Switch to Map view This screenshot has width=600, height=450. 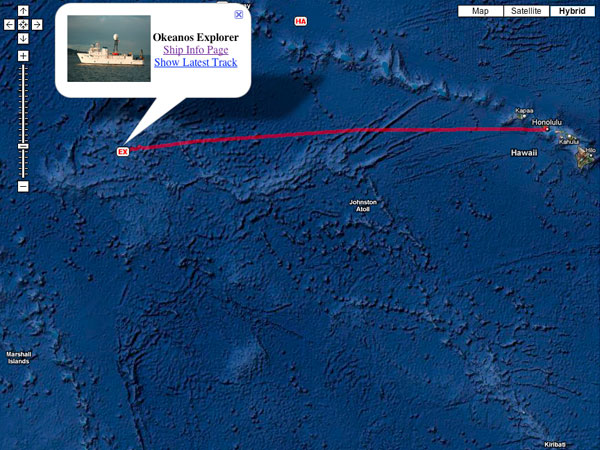click(480, 11)
